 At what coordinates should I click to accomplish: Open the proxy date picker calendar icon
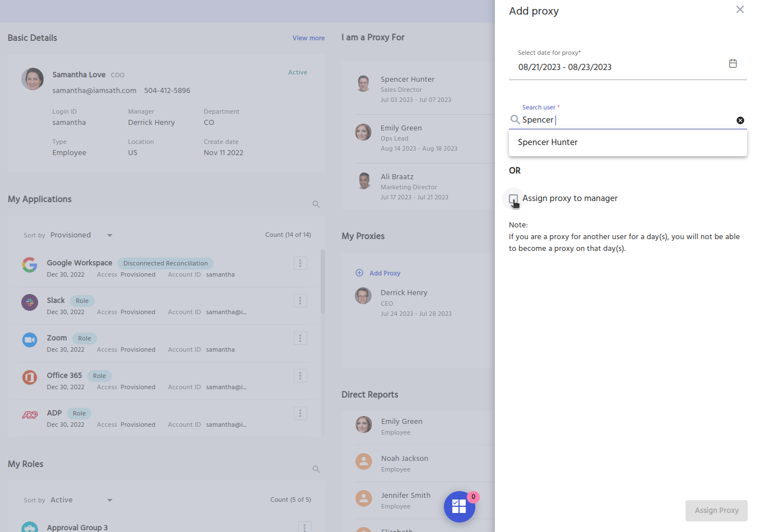tap(733, 63)
